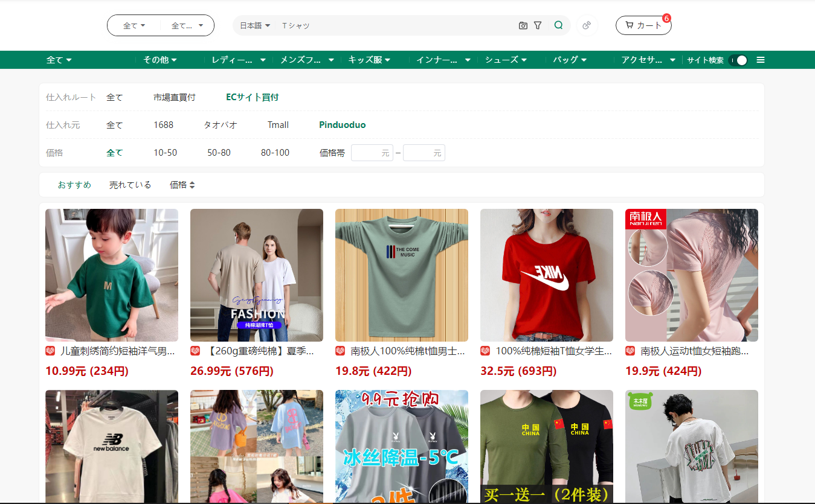Click the link icon beside search bar

pyautogui.click(x=587, y=25)
